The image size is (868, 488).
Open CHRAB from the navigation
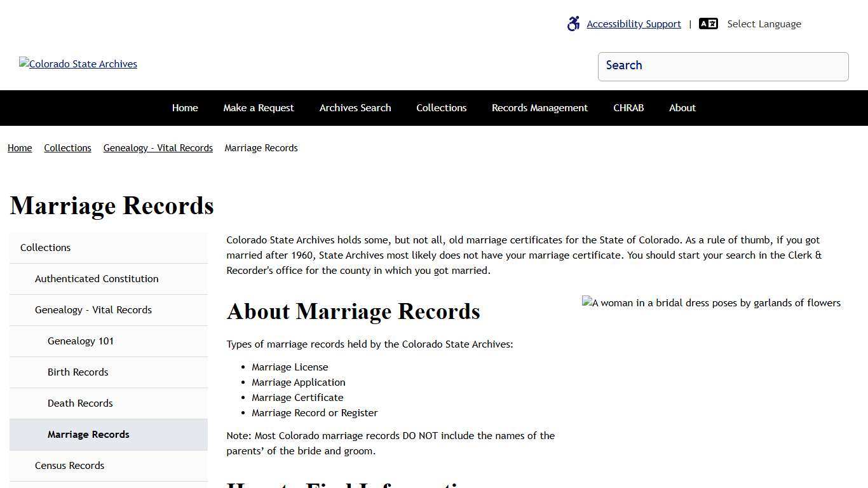pos(628,107)
